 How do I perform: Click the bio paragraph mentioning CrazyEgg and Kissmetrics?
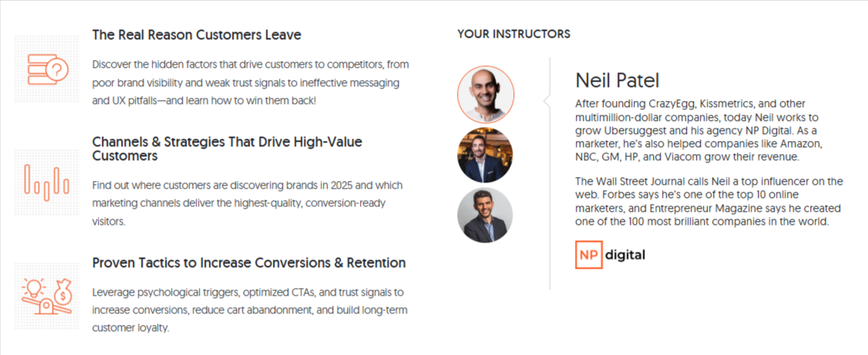pyautogui.click(x=703, y=130)
